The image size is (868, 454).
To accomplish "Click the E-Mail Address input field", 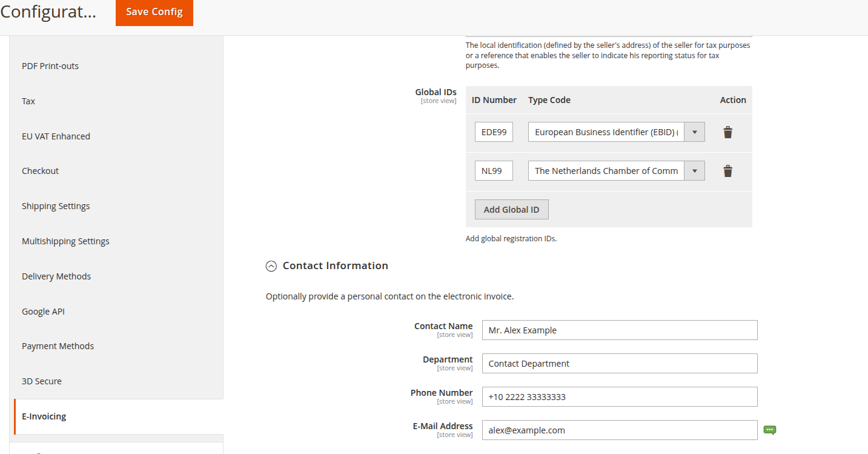I will (620, 430).
